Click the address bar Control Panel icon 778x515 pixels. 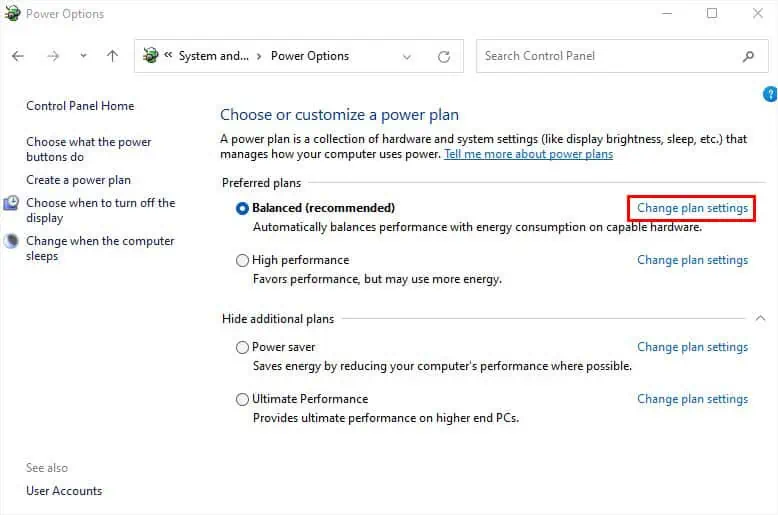click(x=151, y=56)
